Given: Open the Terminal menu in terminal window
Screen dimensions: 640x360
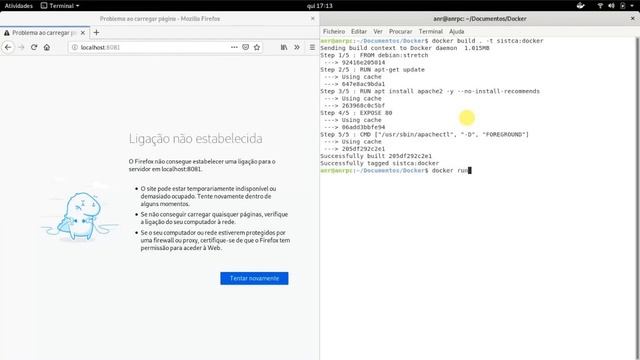Looking at the screenshot, I should tap(431, 31).
